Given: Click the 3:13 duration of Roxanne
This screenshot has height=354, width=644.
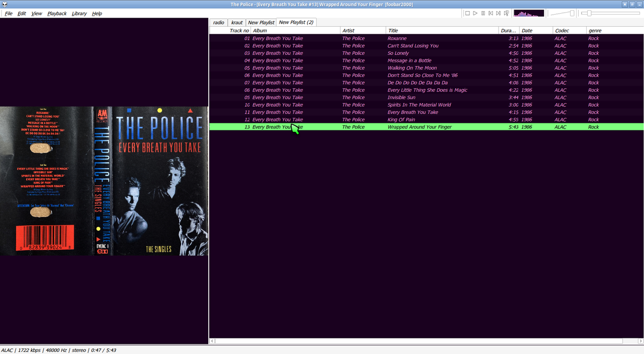Looking at the screenshot, I should [x=513, y=38].
